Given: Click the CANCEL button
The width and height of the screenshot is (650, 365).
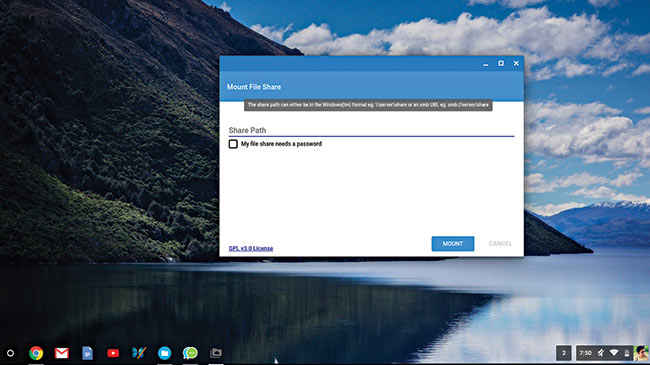Looking at the screenshot, I should [x=500, y=243].
